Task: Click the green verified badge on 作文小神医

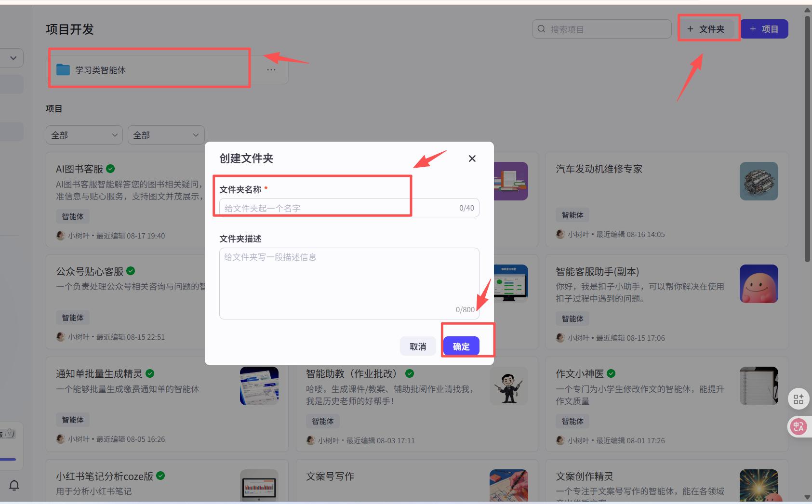Action: 611,373
